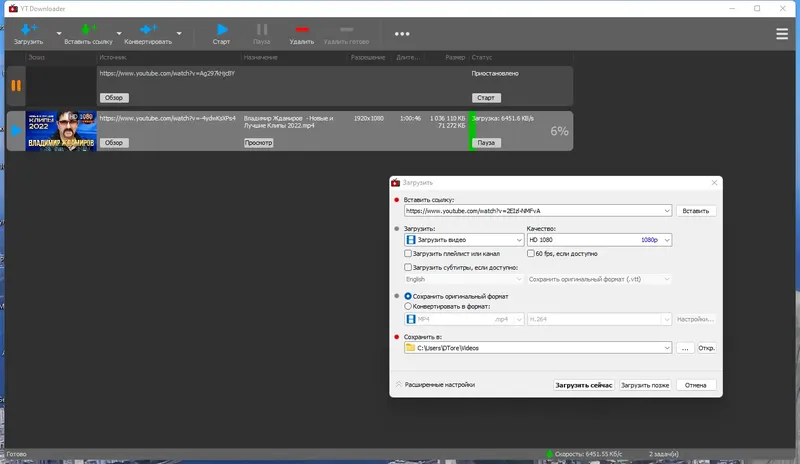Sort by the Размер column header

(x=455, y=57)
